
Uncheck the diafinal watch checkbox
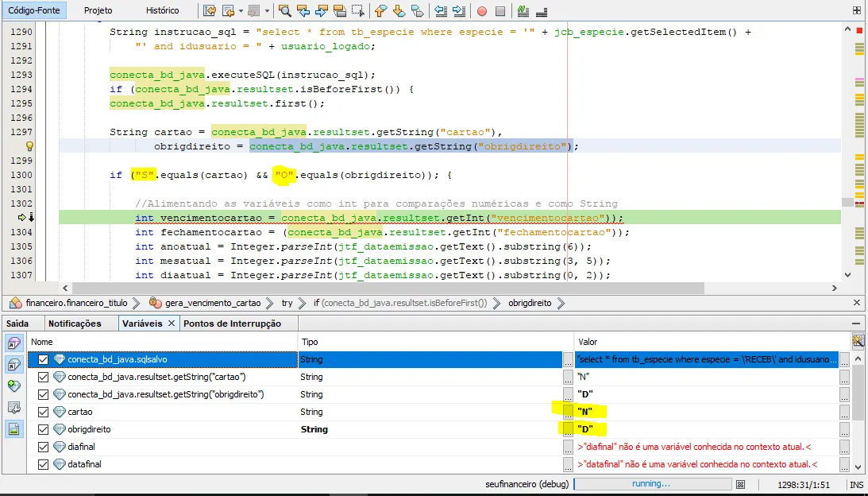(x=44, y=447)
